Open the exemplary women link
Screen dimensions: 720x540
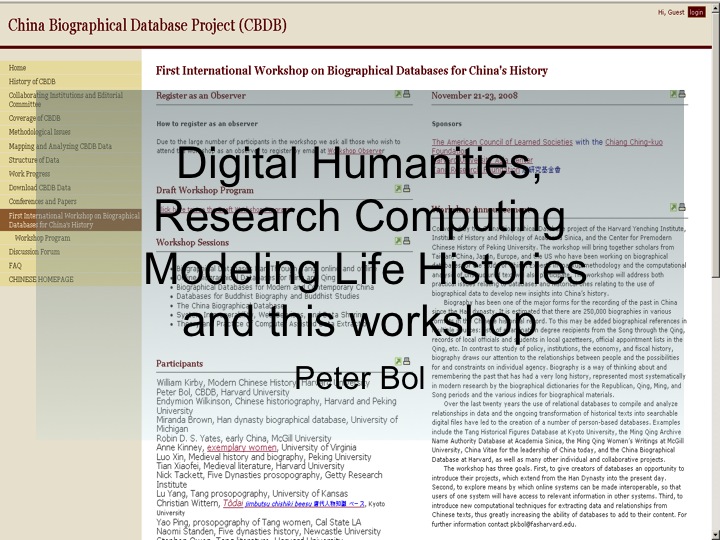242,447
